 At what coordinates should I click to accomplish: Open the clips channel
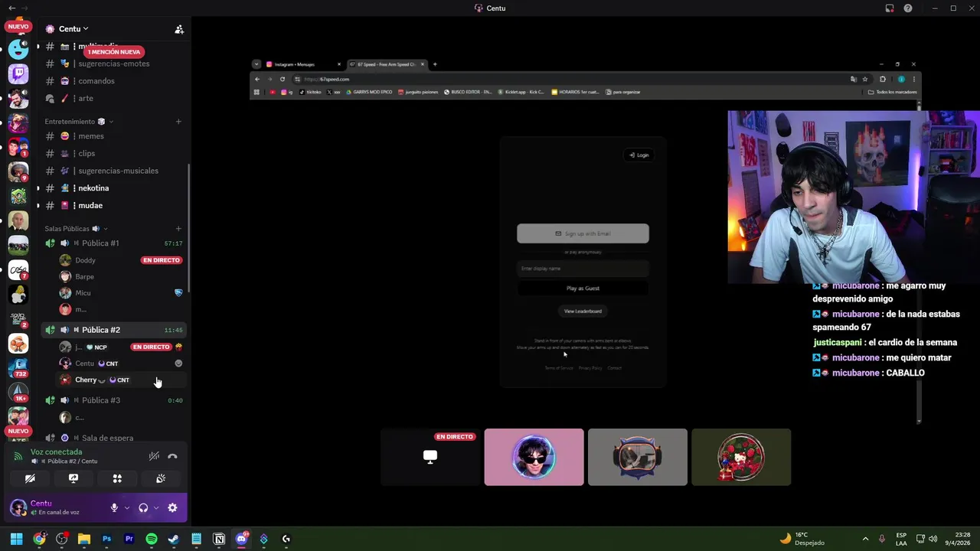(113, 154)
